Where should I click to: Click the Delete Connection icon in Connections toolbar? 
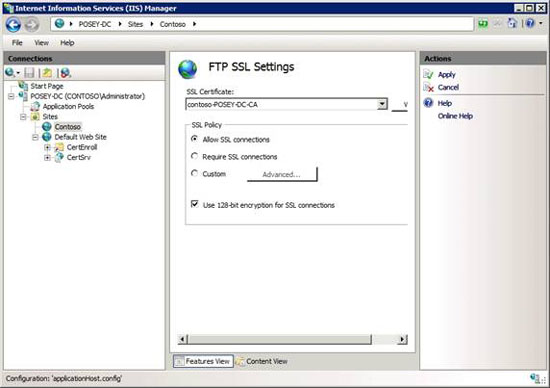65,73
